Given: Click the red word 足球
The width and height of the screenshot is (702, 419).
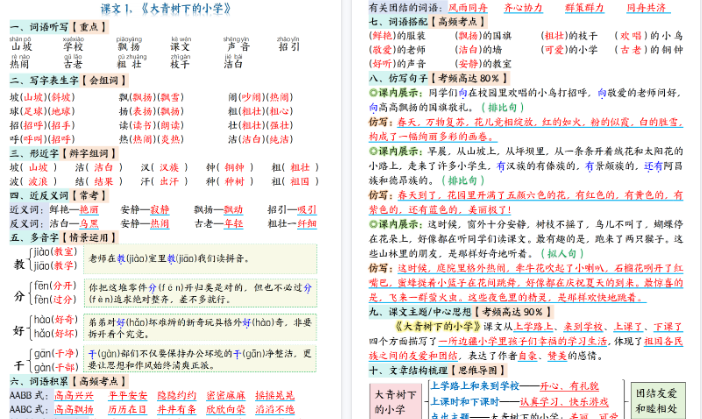Looking at the screenshot, I should (33, 111).
